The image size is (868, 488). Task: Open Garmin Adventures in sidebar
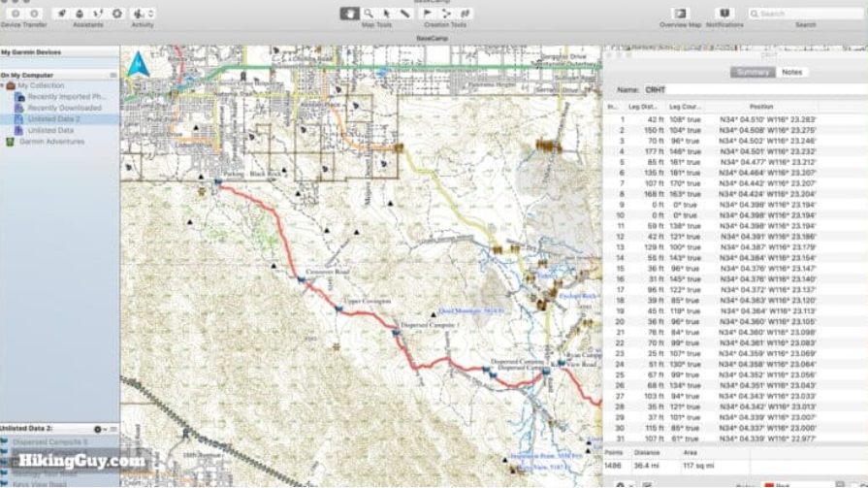coord(52,142)
